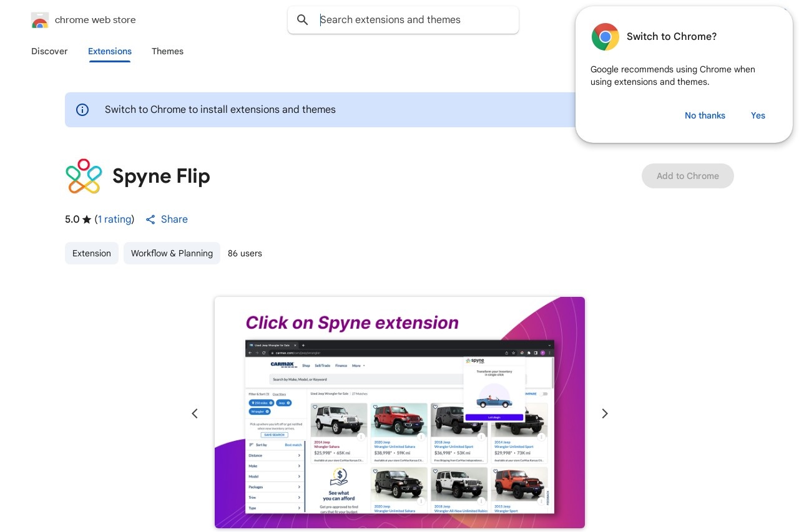Screen dimensions: 799x532
Task: Click the search magnifier icon
Action: point(303,20)
